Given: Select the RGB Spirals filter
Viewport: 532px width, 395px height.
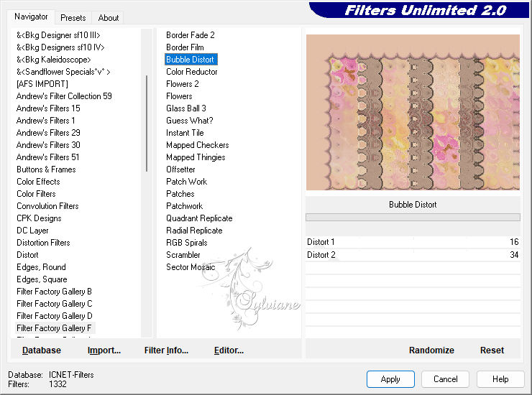Looking at the screenshot, I should [x=187, y=243].
